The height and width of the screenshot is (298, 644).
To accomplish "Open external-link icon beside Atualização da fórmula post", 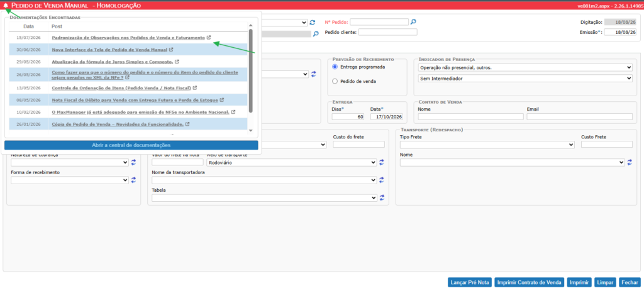I will 177,62.
